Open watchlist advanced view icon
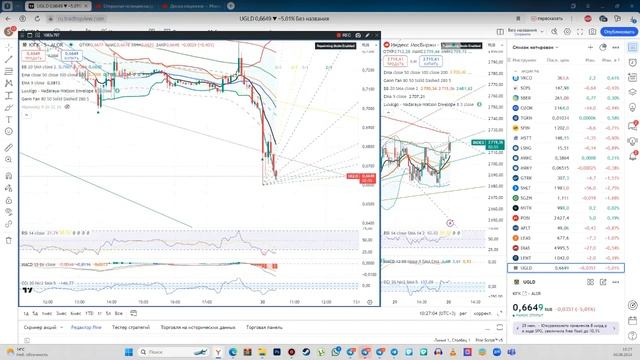This screenshot has width=640, height=360. pyautogui.click(x=603, y=47)
